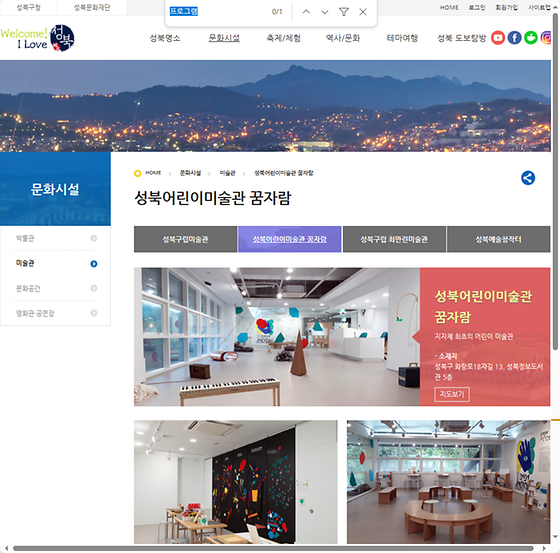Click 지도보기 map button

click(452, 394)
